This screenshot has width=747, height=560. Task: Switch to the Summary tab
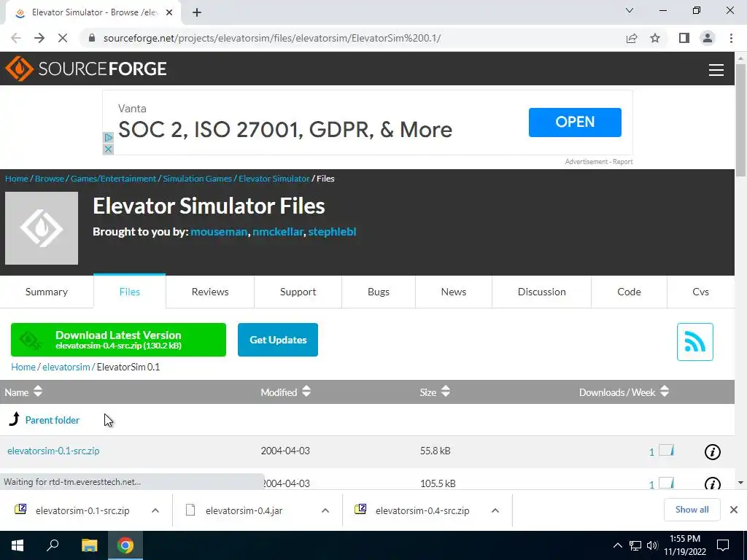tap(47, 292)
